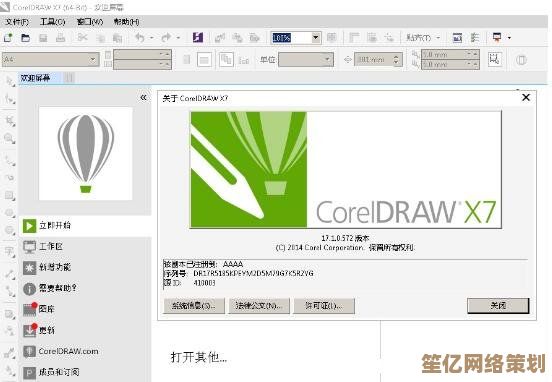
Task: Click the Show guidelines icon
Action: 389,37
